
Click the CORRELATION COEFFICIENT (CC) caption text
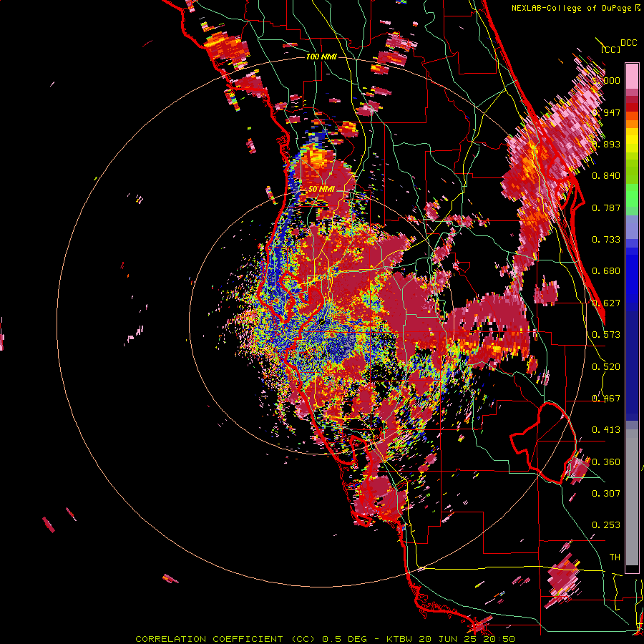(x=225, y=639)
